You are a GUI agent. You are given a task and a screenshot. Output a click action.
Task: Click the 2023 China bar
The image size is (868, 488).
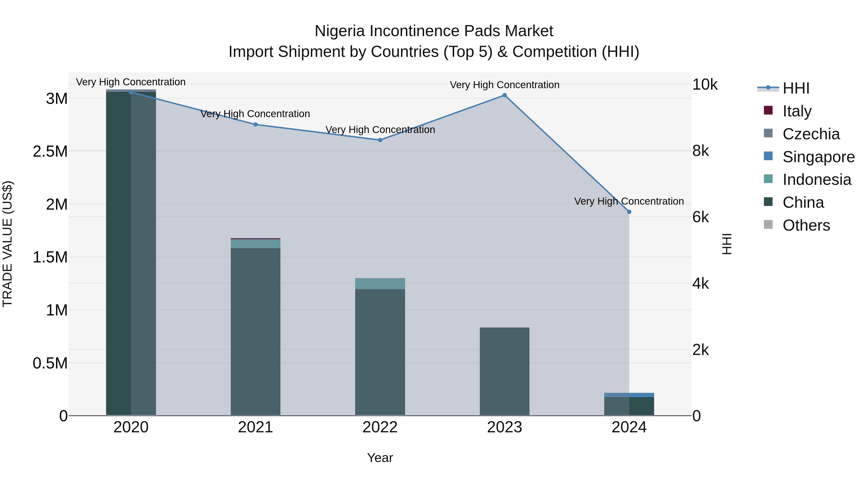[x=504, y=371]
